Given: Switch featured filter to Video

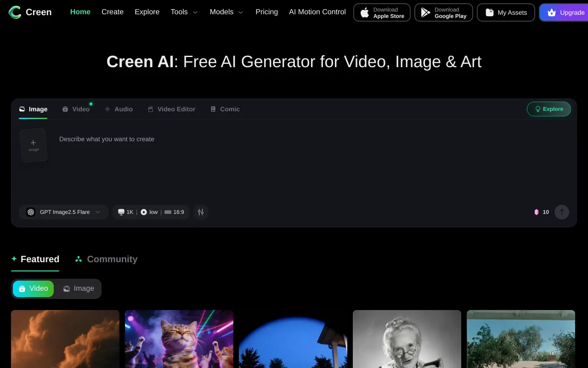Looking at the screenshot, I should click(x=33, y=288).
